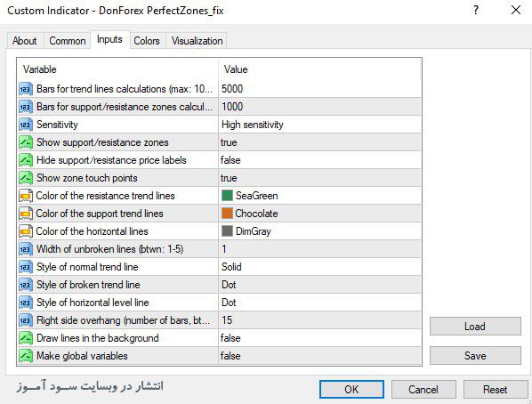This screenshot has width=532, height=404.
Task: Pick the SeaGreen color swatch
Action: [227, 196]
